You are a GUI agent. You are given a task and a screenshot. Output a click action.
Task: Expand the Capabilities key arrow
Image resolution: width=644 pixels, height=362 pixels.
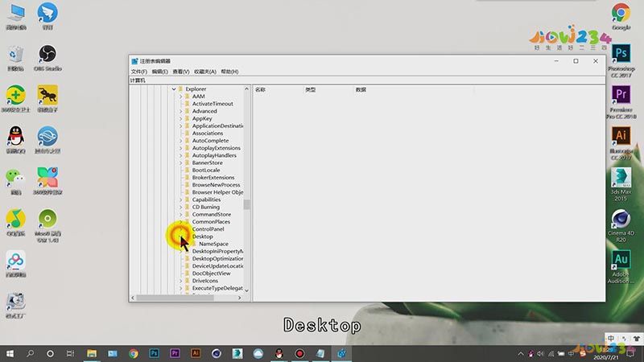coord(180,200)
